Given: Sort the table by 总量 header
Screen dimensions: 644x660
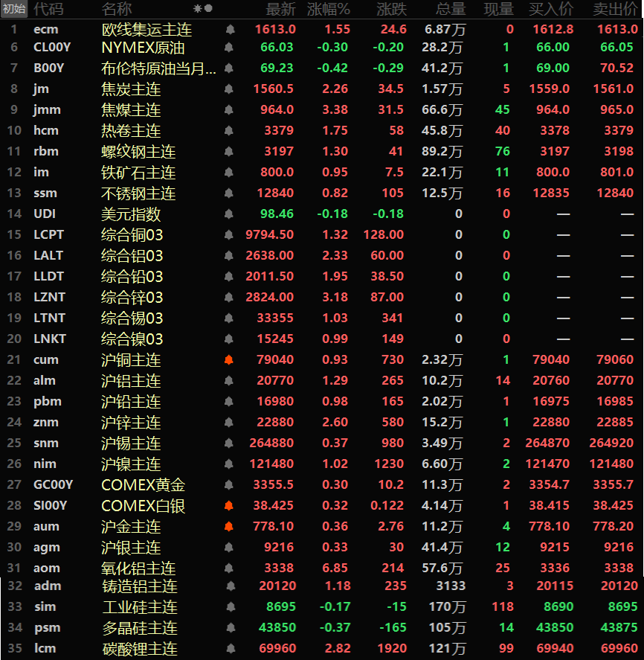Looking at the screenshot, I should pos(451,9).
